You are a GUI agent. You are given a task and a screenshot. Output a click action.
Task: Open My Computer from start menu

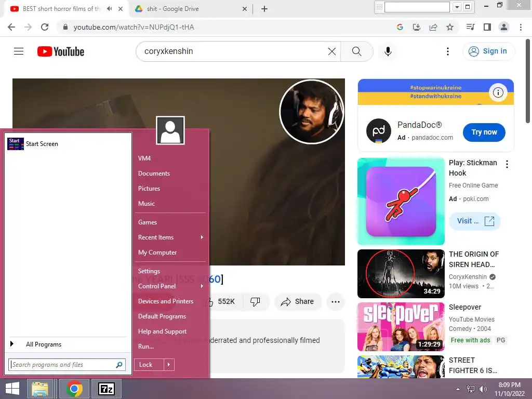coord(157,252)
